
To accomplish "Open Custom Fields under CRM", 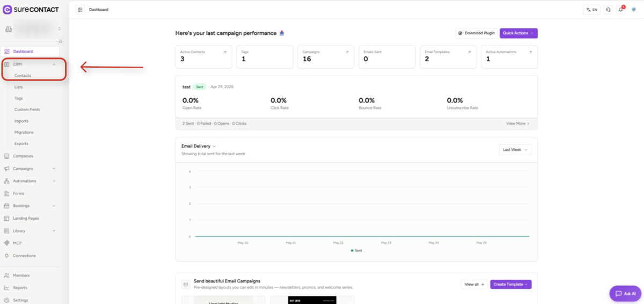I will click(27, 110).
